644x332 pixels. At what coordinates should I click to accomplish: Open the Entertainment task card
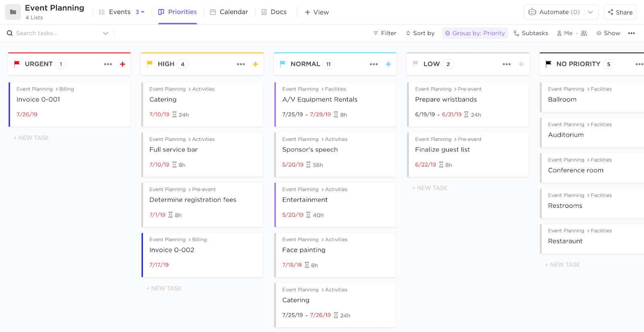point(335,205)
